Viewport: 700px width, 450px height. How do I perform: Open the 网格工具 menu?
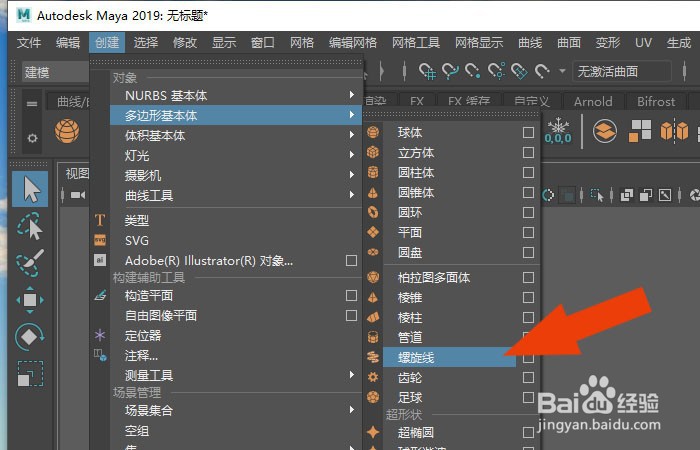[416, 43]
